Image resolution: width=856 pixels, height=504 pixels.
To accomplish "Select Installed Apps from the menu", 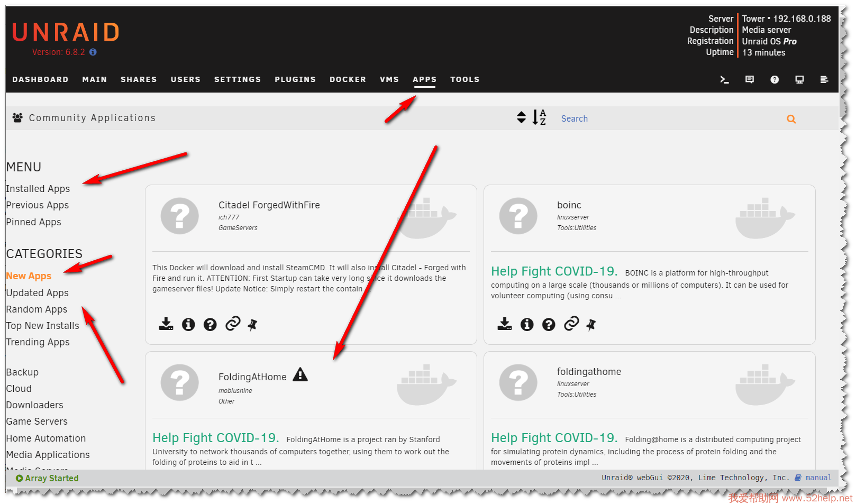I will pos(38,189).
